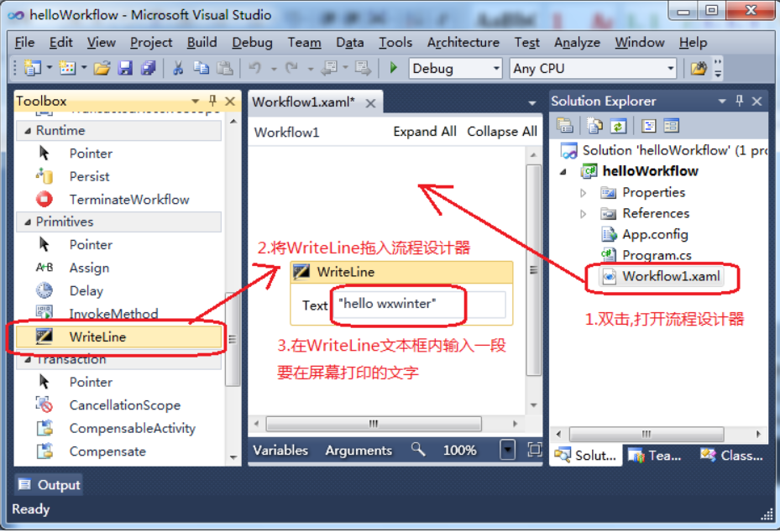Click the Redo toolbar icon

pyautogui.click(x=292, y=68)
